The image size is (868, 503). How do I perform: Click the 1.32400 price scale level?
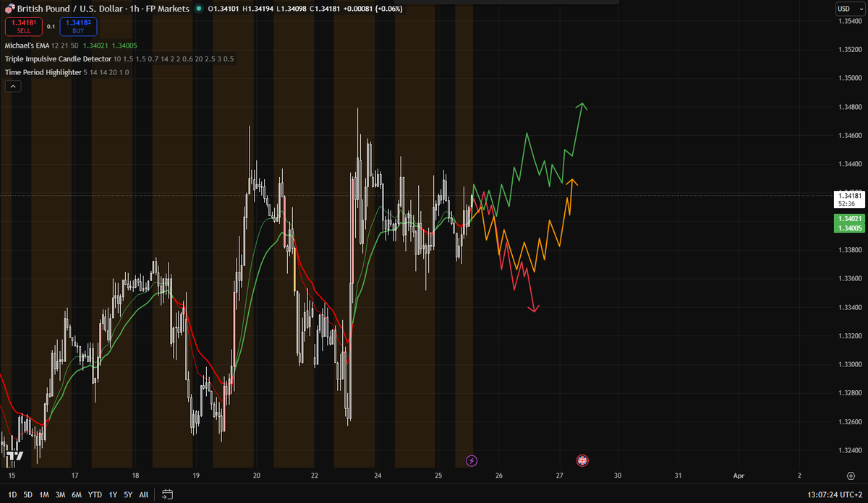click(x=849, y=451)
